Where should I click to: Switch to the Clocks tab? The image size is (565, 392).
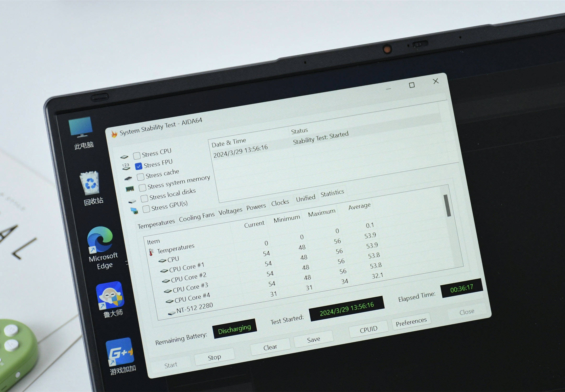[x=280, y=203]
